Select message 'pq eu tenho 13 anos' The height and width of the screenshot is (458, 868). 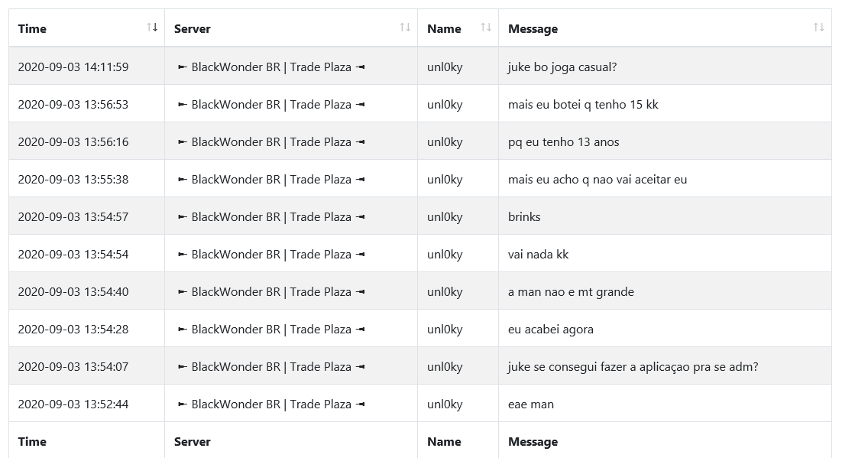tap(564, 142)
